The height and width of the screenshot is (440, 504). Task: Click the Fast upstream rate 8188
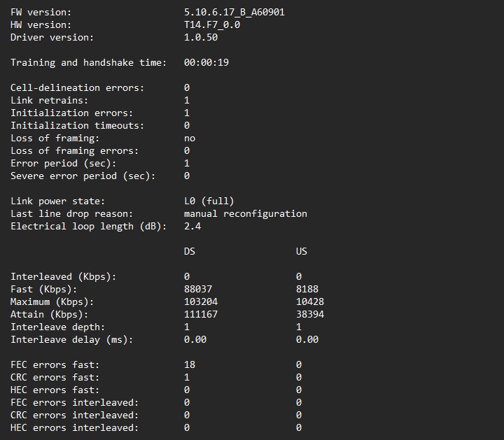point(307,290)
